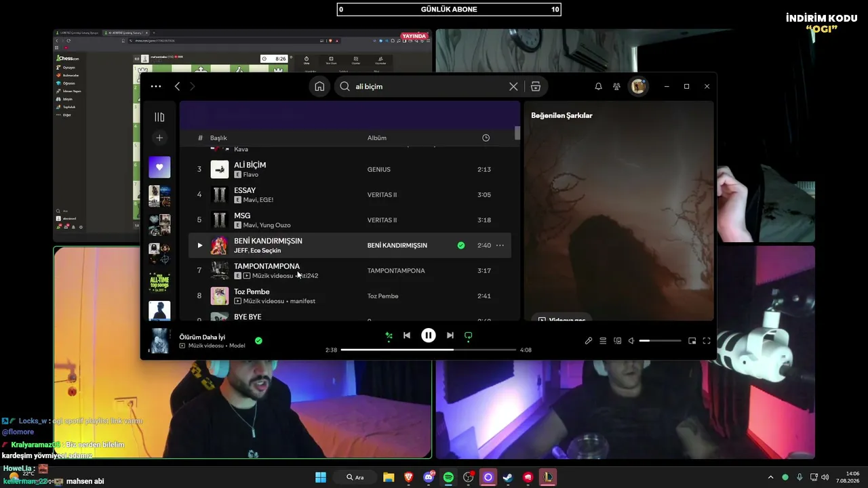The width and height of the screenshot is (868, 488).
Task: Clear the 'ali biçim' search text
Action: 513,86
